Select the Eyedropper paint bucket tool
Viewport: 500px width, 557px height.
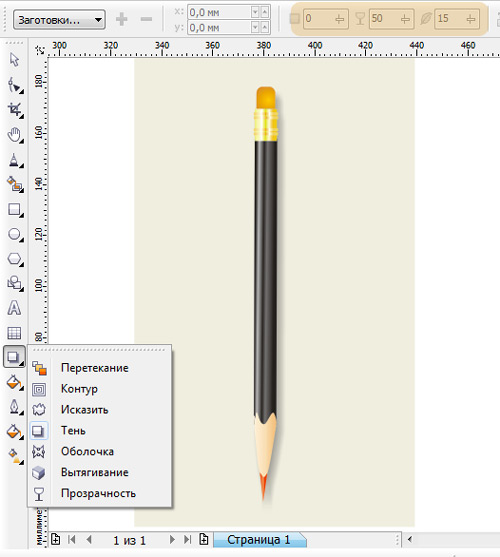pyautogui.click(x=14, y=382)
